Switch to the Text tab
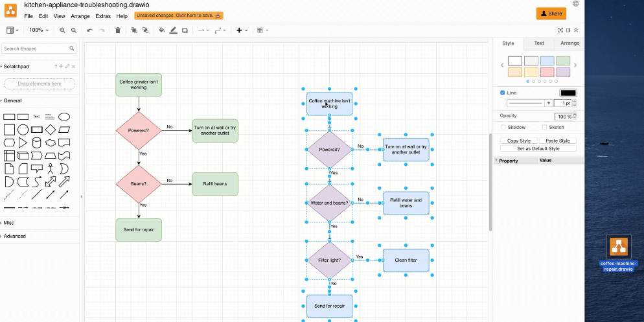The image size is (644, 322). [538, 43]
